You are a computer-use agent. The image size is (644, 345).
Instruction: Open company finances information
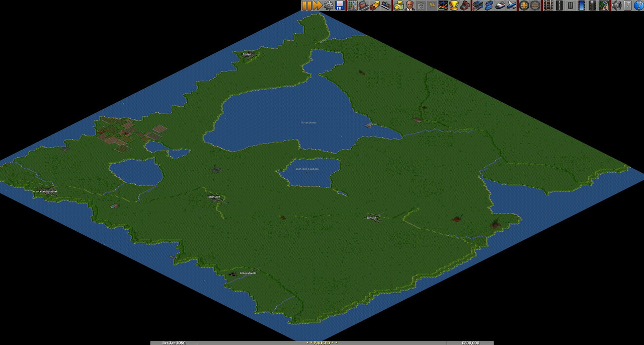398,6
